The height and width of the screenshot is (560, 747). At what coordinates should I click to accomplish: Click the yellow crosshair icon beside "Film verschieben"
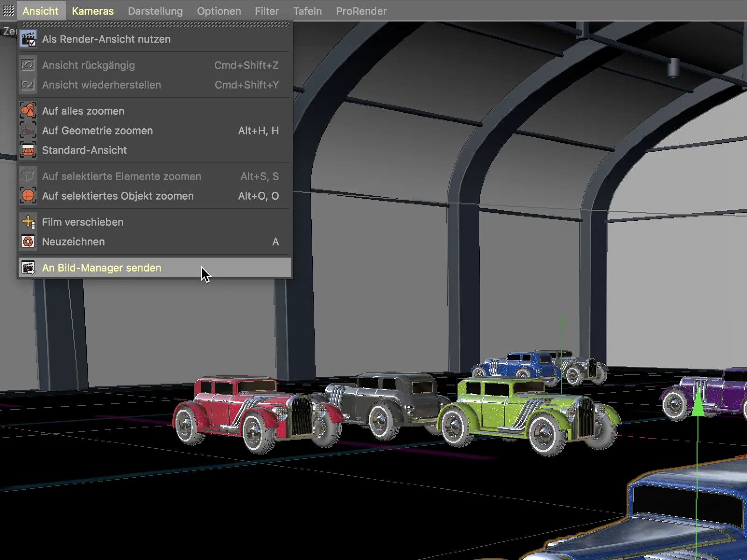pos(28,222)
